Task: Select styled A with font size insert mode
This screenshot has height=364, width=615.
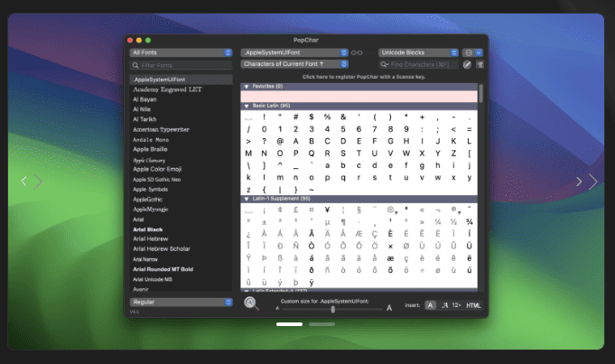Action: click(451, 305)
